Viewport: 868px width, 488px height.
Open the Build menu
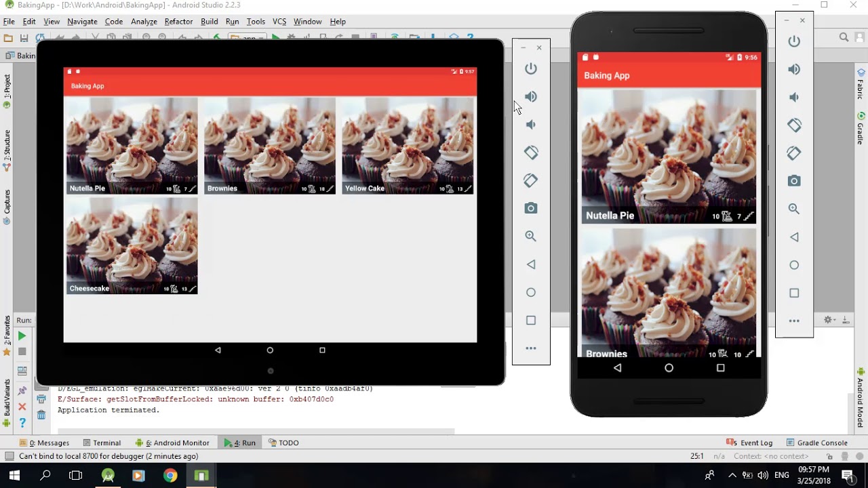tap(210, 22)
